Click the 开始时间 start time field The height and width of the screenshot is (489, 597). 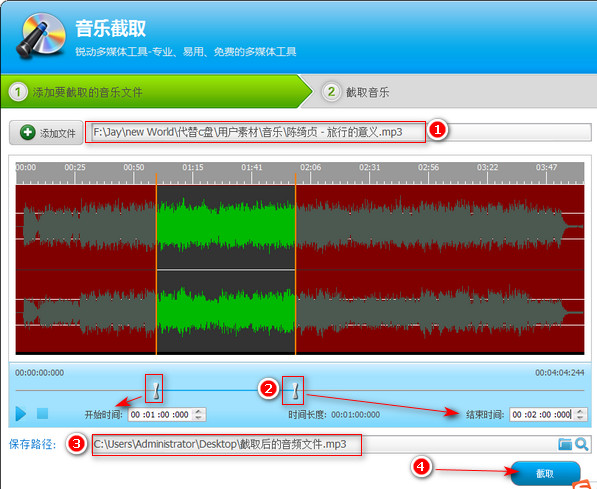pos(161,414)
